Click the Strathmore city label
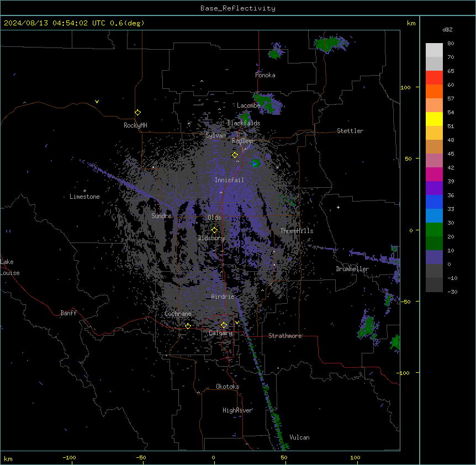 pyautogui.click(x=285, y=336)
